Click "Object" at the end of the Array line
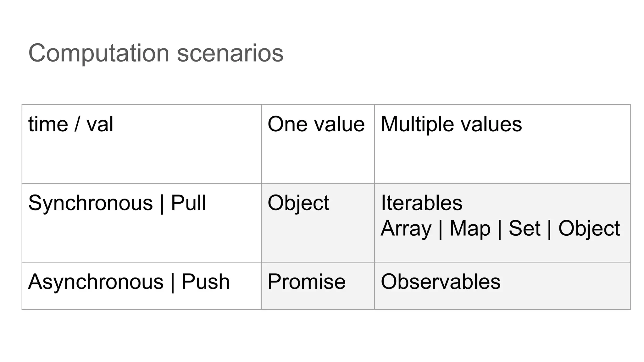 (x=589, y=228)
